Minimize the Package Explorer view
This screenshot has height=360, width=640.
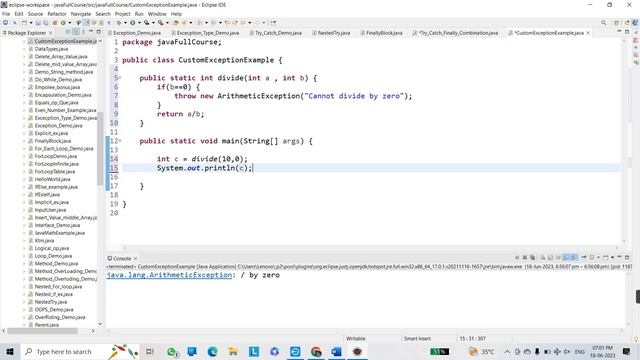point(91,32)
